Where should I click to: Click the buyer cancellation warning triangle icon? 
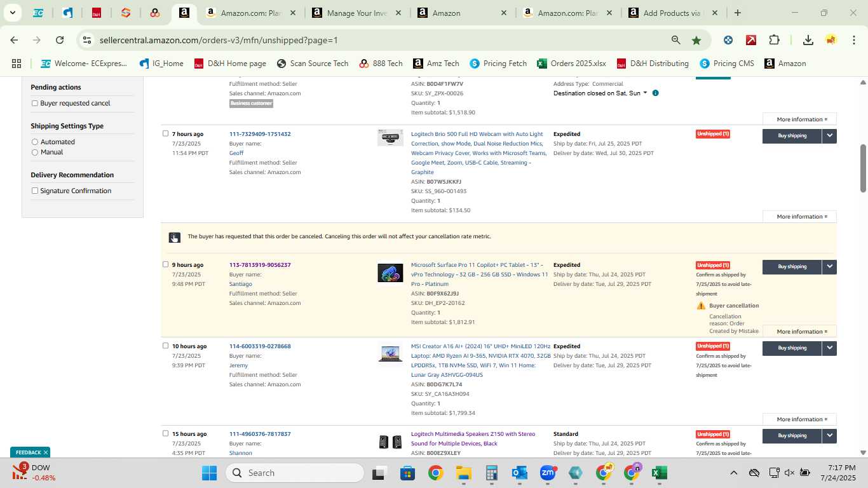pyautogui.click(x=701, y=306)
